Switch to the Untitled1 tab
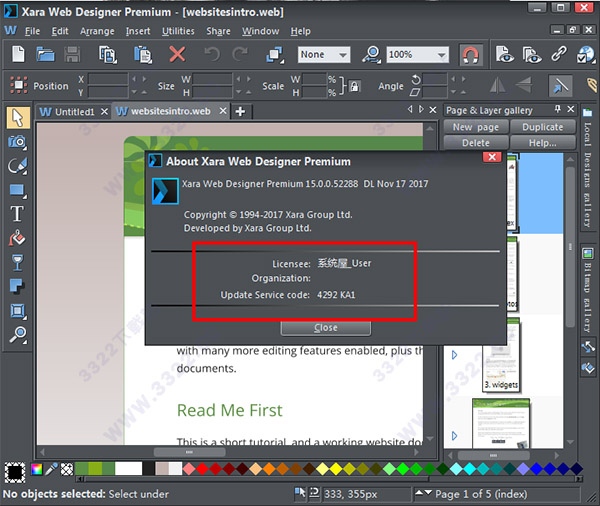This screenshot has height=506, width=600. tap(74, 112)
